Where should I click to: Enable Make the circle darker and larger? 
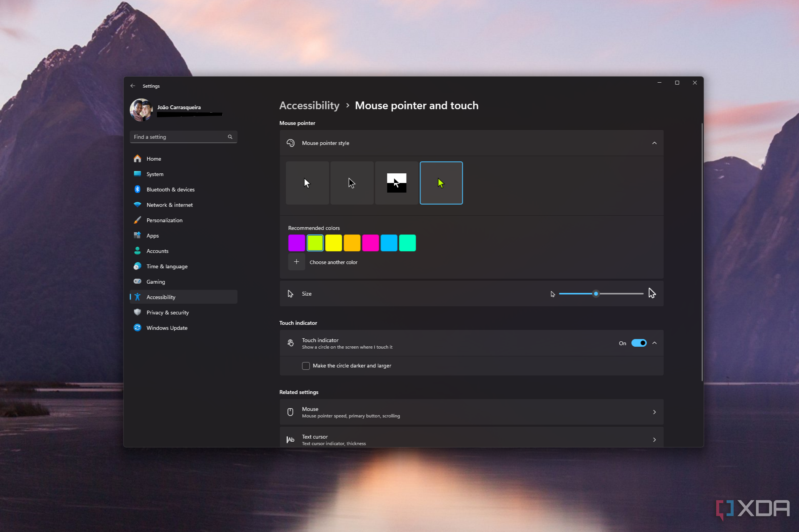[x=306, y=365]
